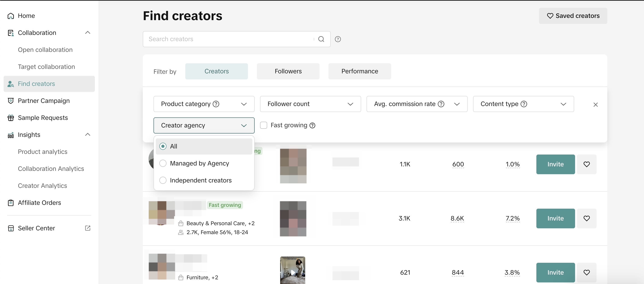
Task: Open Follower count dropdown
Action: [310, 104]
